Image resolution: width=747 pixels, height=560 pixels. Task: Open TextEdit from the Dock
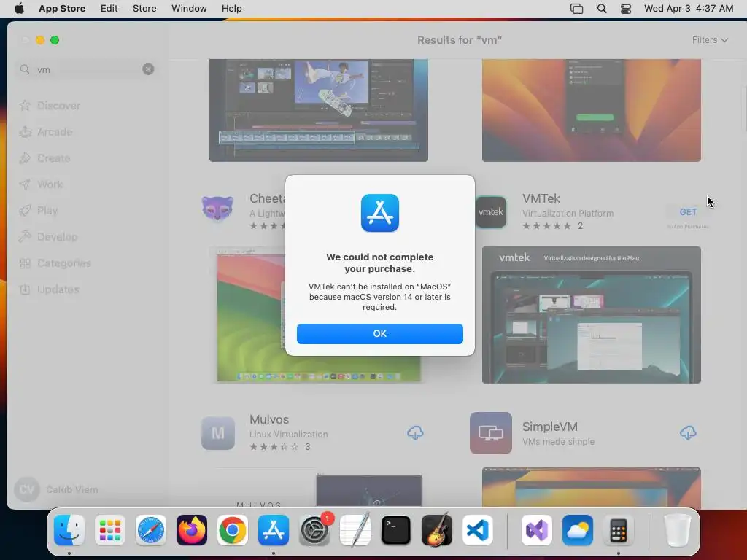click(x=355, y=530)
